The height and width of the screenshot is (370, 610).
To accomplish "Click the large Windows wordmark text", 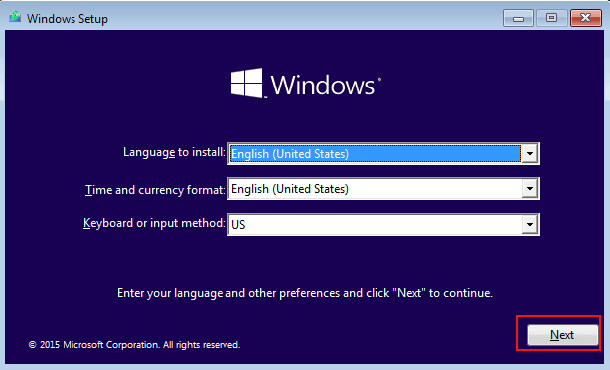I will point(323,85).
